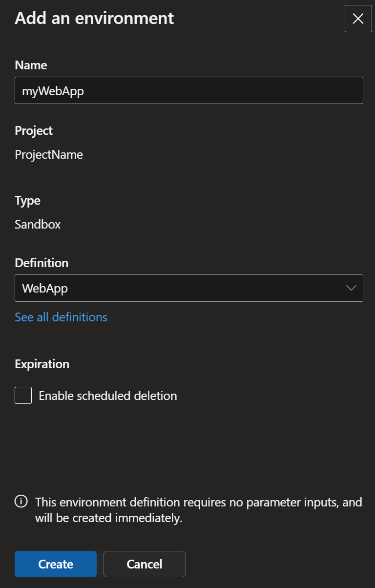Screen dimensions: 375x588
Task: Create the myWebApp environment
Action: tap(55, 564)
